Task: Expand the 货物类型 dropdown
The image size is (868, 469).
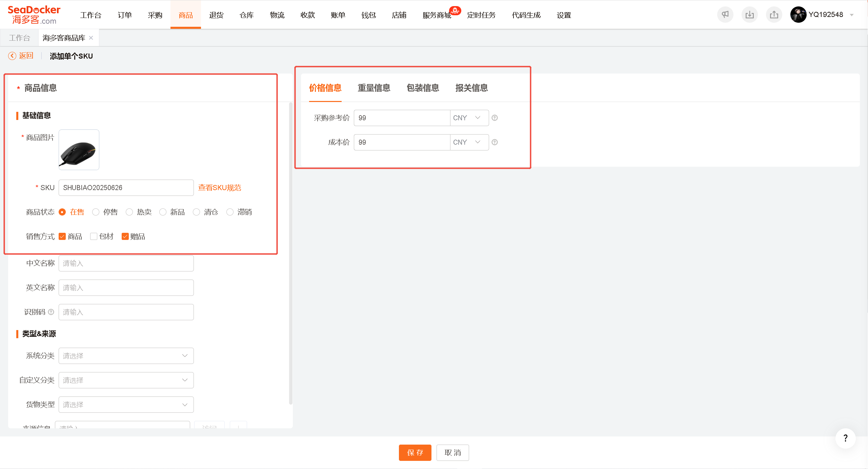Action: [x=126, y=405]
